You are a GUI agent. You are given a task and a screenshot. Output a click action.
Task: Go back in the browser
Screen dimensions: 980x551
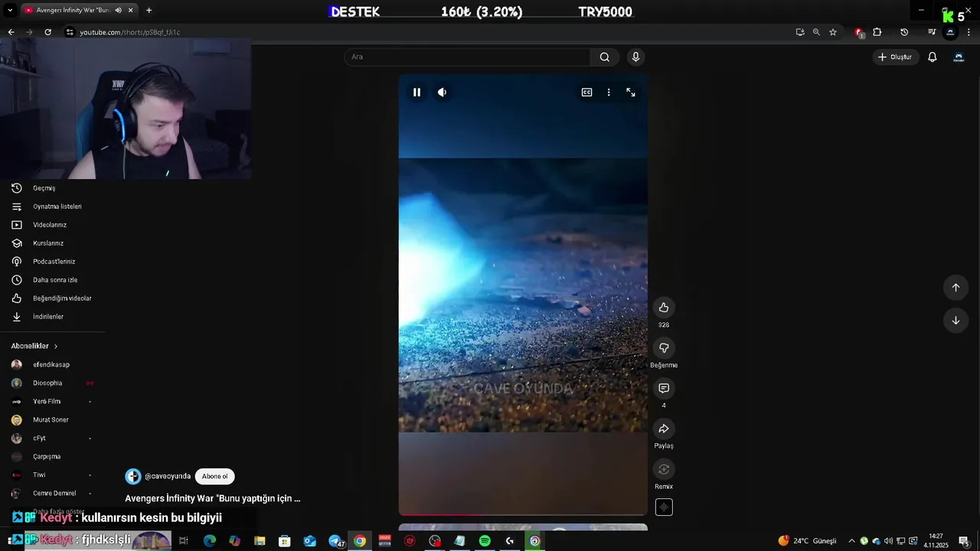point(11,32)
